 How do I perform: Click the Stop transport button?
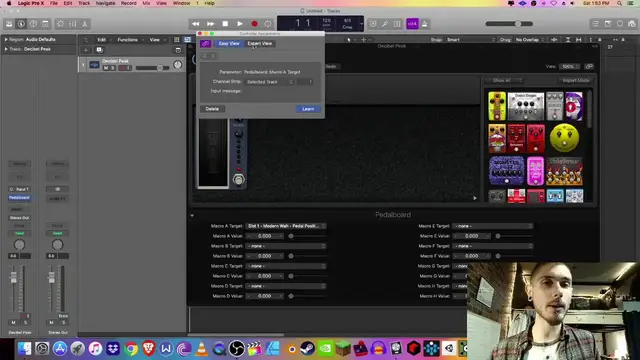[x=225, y=24]
